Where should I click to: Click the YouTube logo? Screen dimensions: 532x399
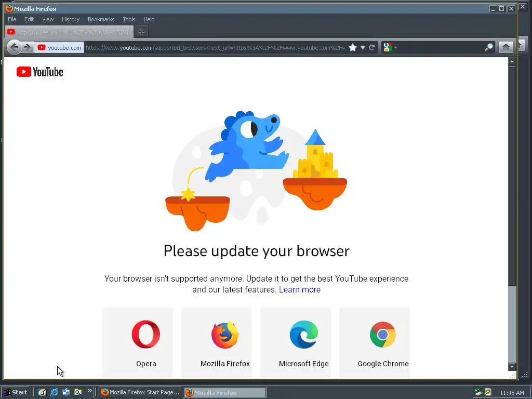coord(39,72)
